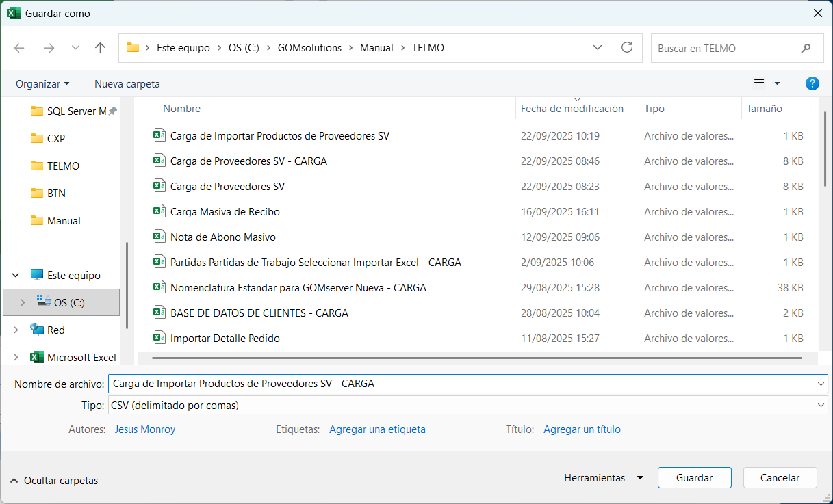Click the pin icon next to SQL Server M
Image resolution: width=833 pixels, height=504 pixels.
112,111
